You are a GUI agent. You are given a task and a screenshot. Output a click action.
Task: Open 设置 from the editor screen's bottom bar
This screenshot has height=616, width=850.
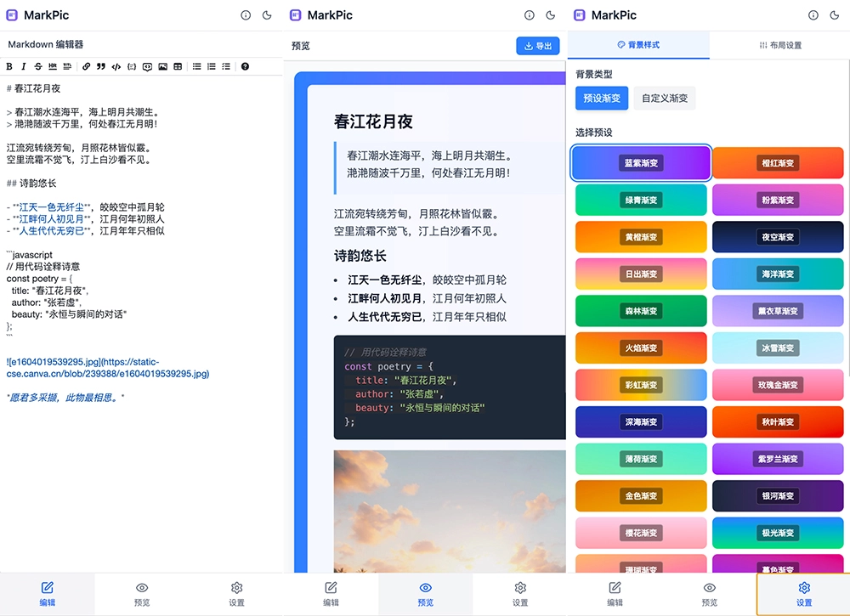click(x=236, y=594)
